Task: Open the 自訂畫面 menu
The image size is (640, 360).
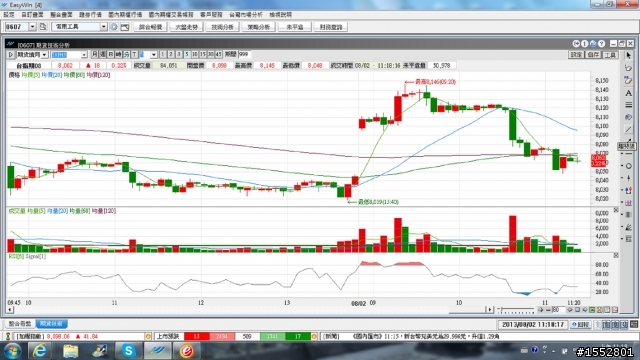Action: [32, 15]
